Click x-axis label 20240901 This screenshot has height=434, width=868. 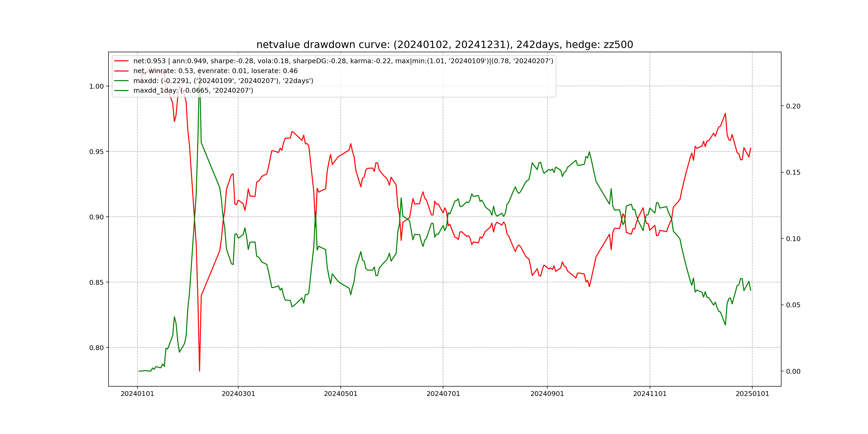click(547, 394)
